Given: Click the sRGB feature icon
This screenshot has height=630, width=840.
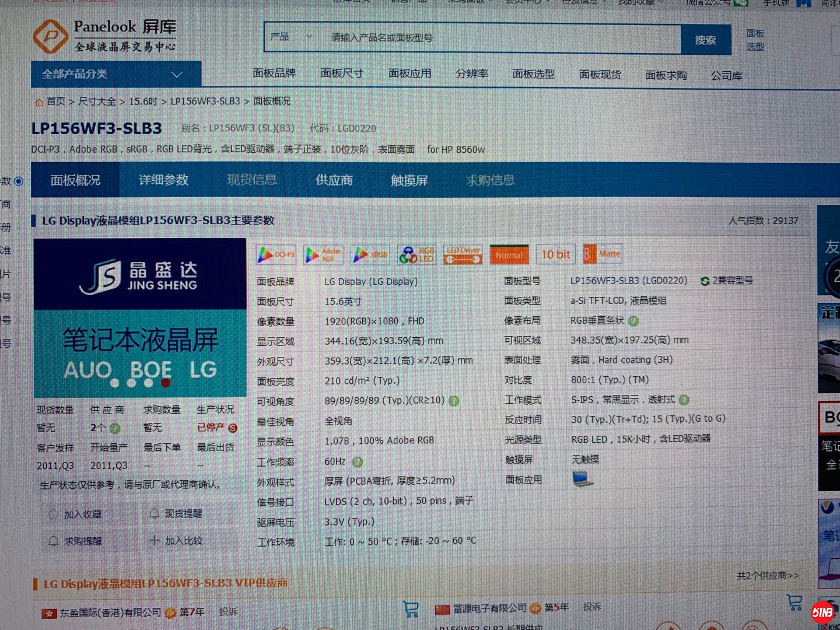Looking at the screenshot, I should pos(370,255).
